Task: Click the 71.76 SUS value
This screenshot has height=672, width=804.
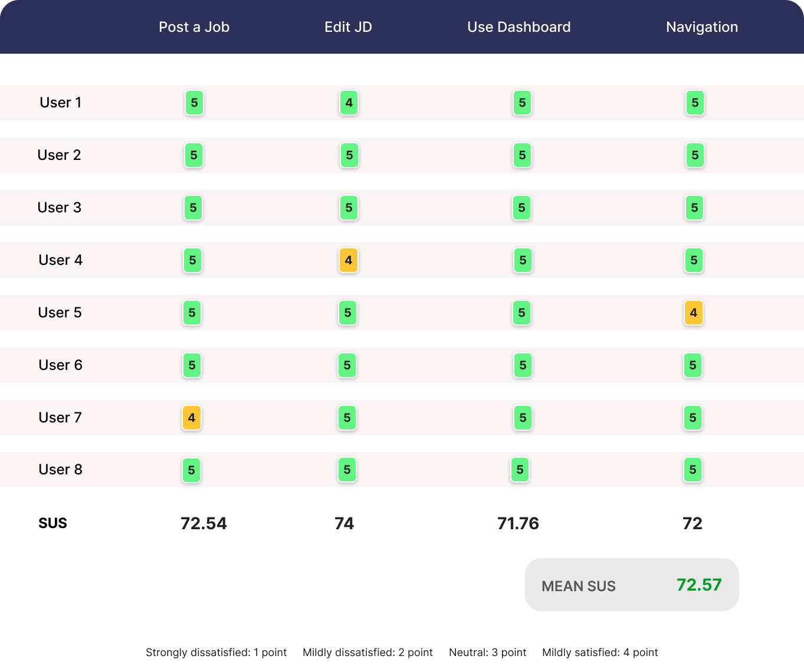Action: (x=518, y=523)
